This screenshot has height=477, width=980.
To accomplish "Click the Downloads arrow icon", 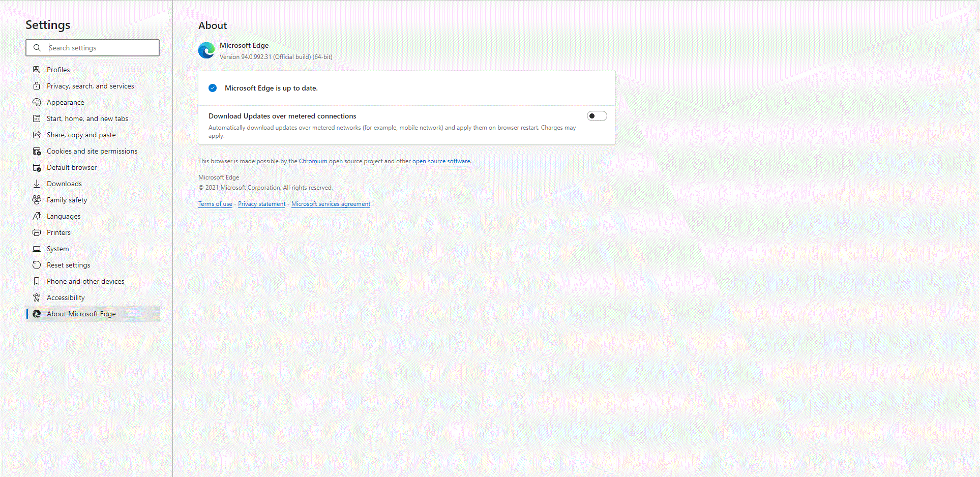I will (37, 184).
